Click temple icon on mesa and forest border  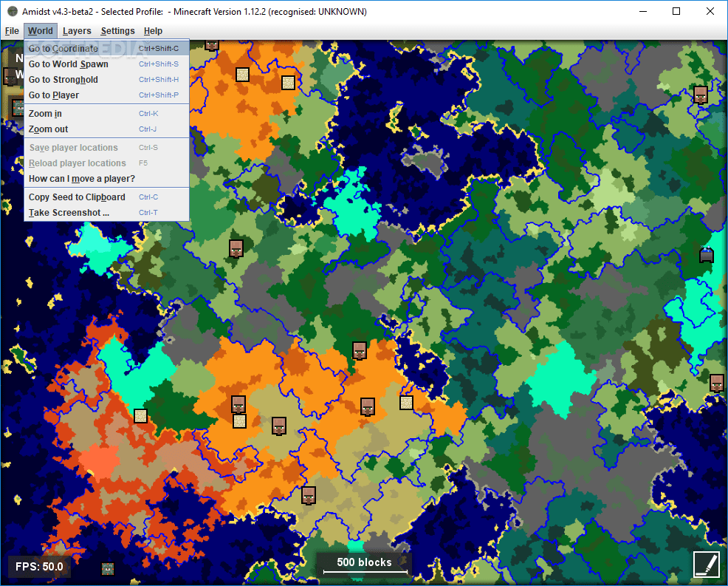140,416
